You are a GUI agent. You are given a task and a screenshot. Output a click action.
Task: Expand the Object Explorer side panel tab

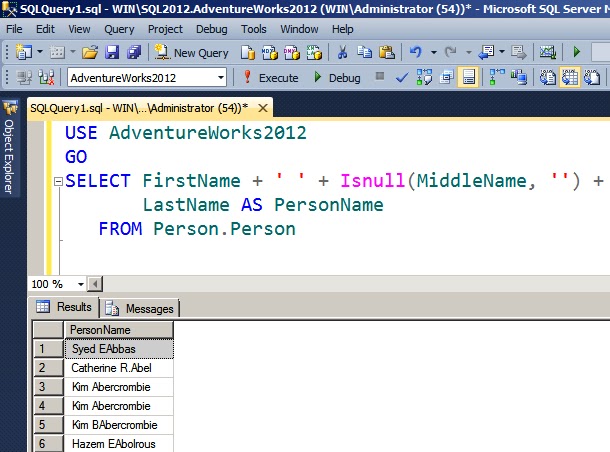click(10, 147)
